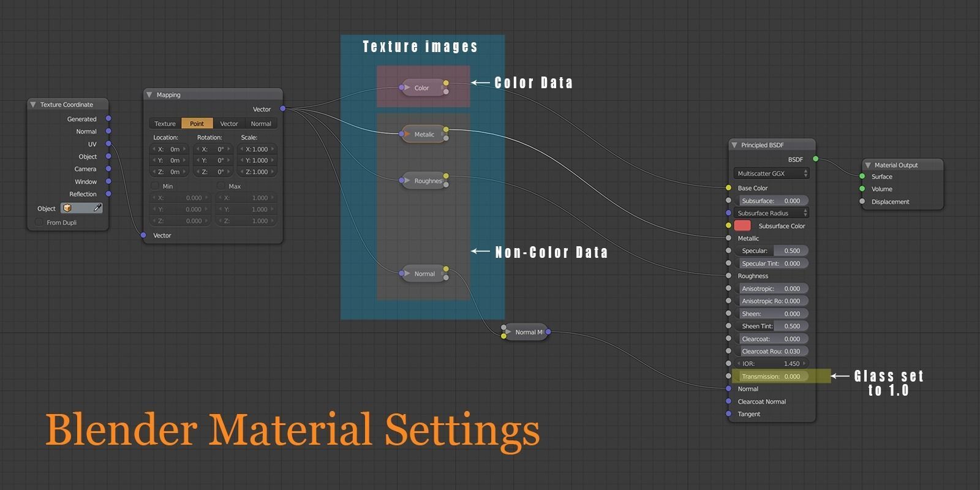Click the Object eyedropper icon

click(x=97, y=208)
